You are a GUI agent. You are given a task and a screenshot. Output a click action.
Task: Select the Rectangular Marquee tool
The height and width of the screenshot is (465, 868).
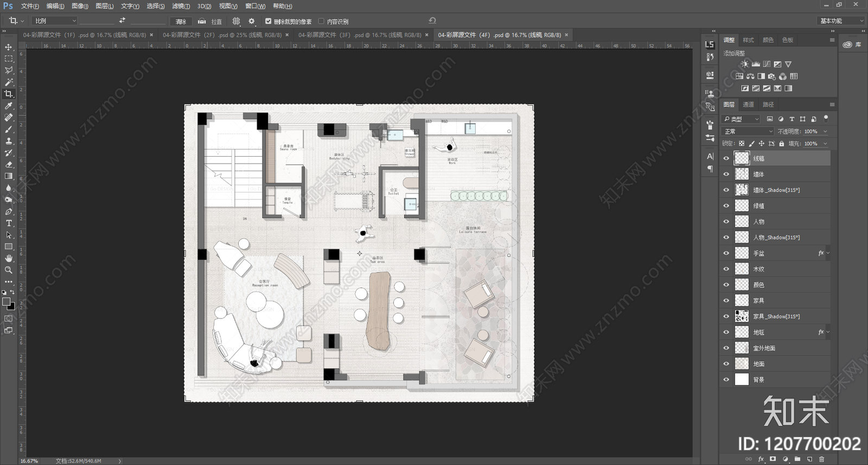[x=9, y=59]
